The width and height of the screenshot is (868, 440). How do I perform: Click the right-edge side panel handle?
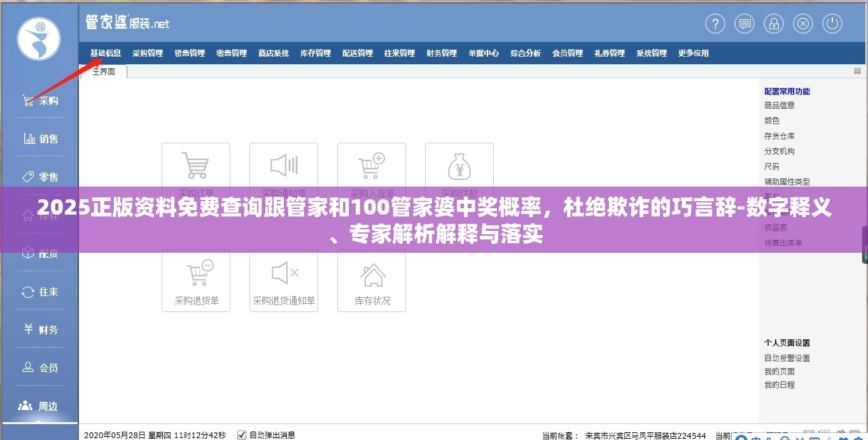click(865, 245)
